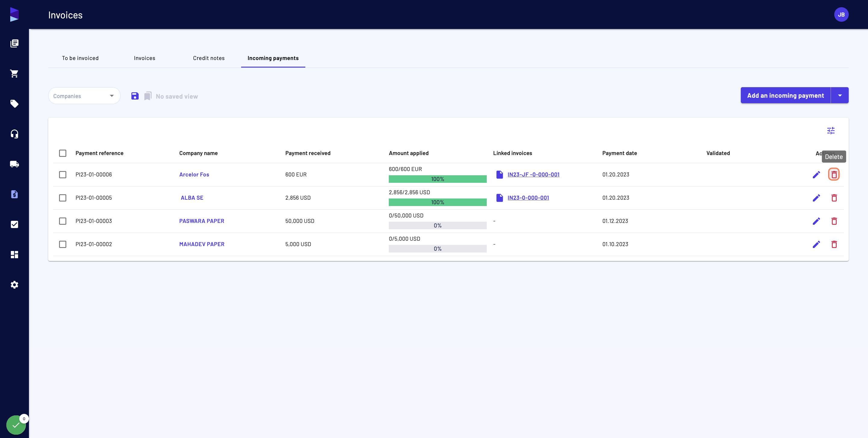Open the settings gear sidebar icon

pos(14,285)
